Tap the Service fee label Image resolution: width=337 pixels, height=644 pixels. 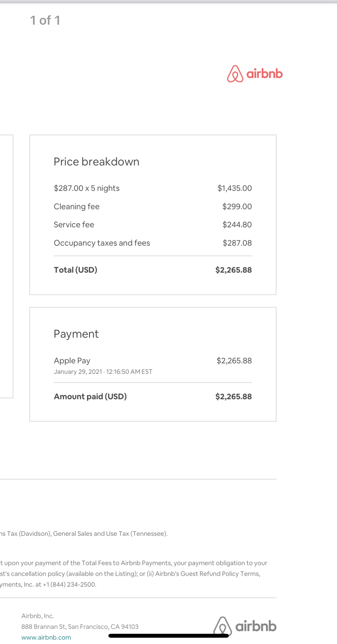click(74, 225)
